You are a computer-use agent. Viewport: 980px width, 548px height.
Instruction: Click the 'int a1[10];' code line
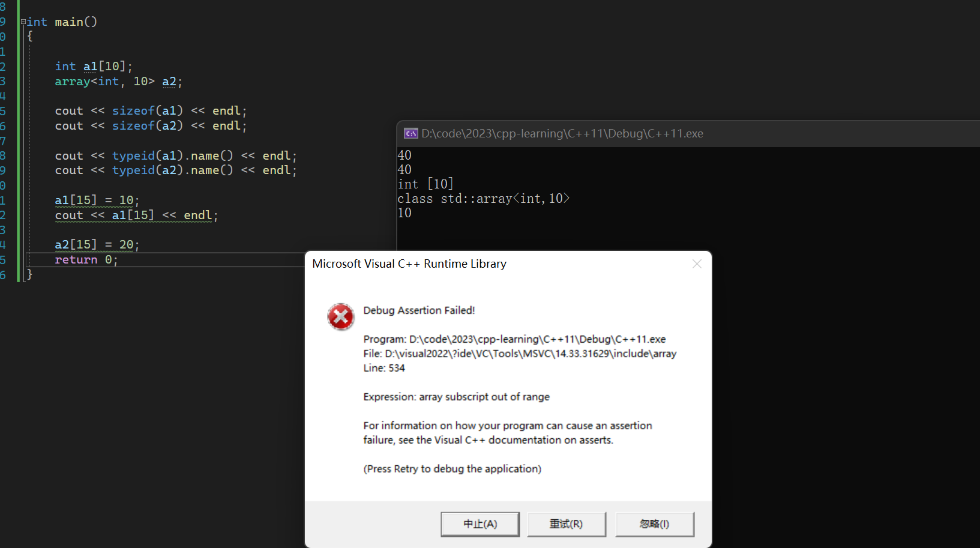coord(94,67)
